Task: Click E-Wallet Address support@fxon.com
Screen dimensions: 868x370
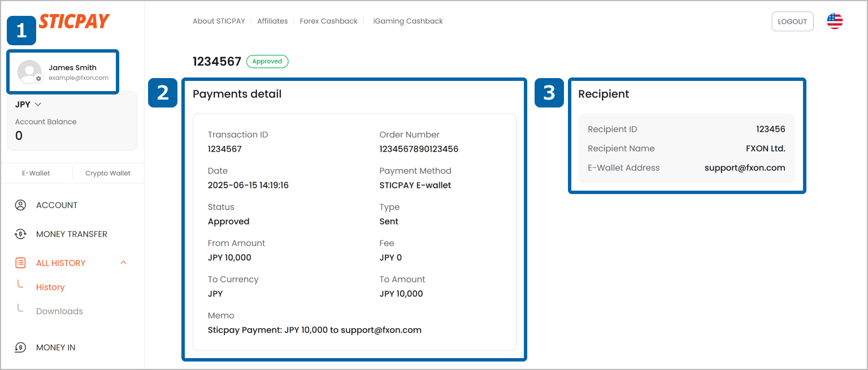Action: coord(745,168)
